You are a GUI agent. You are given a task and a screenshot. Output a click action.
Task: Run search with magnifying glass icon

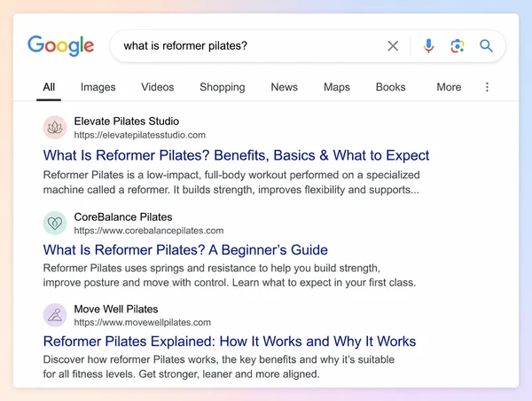coord(486,46)
